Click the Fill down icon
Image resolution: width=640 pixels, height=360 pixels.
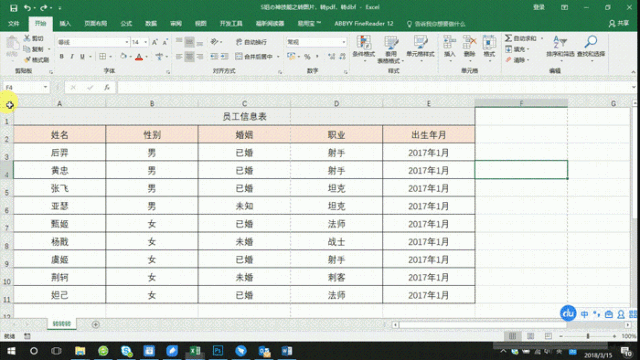point(508,49)
